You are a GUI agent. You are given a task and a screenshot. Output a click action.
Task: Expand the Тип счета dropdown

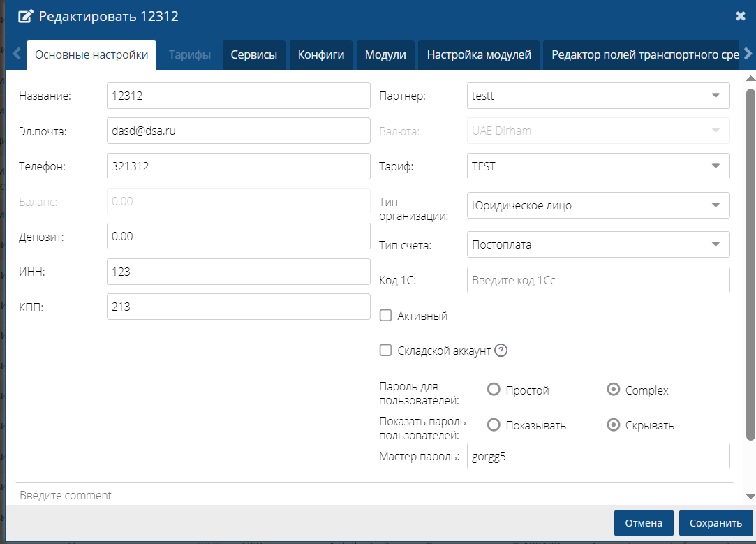[x=598, y=244]
